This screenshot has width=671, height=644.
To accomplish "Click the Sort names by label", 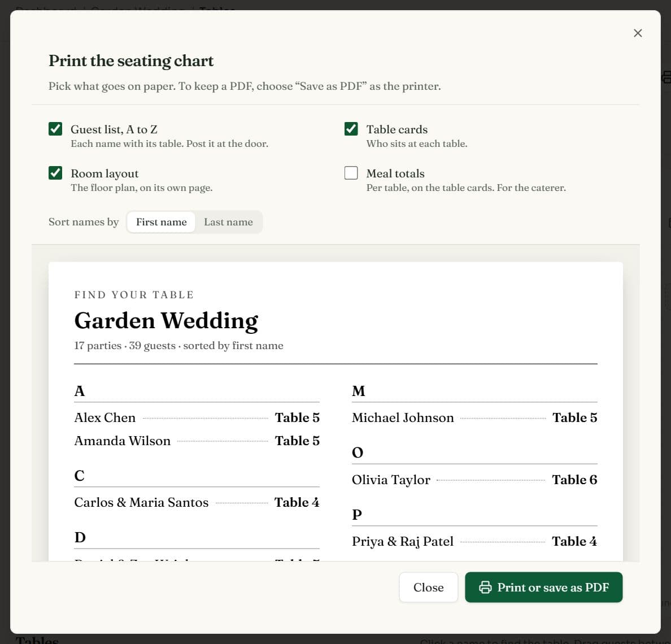I will (x=84, y=222).
